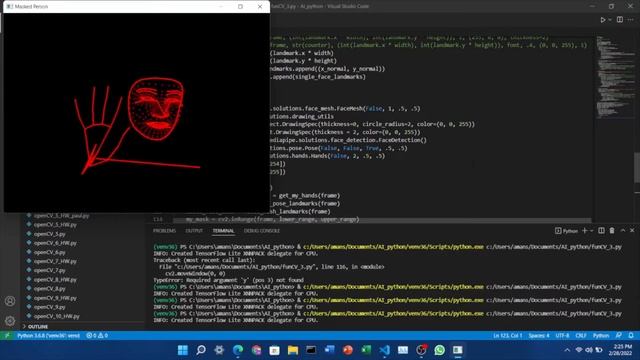This screenshot has width=640, height=360.
Task: Open the run options dropdown beside play
Action: pyautogui.click(x=610, y=20)
